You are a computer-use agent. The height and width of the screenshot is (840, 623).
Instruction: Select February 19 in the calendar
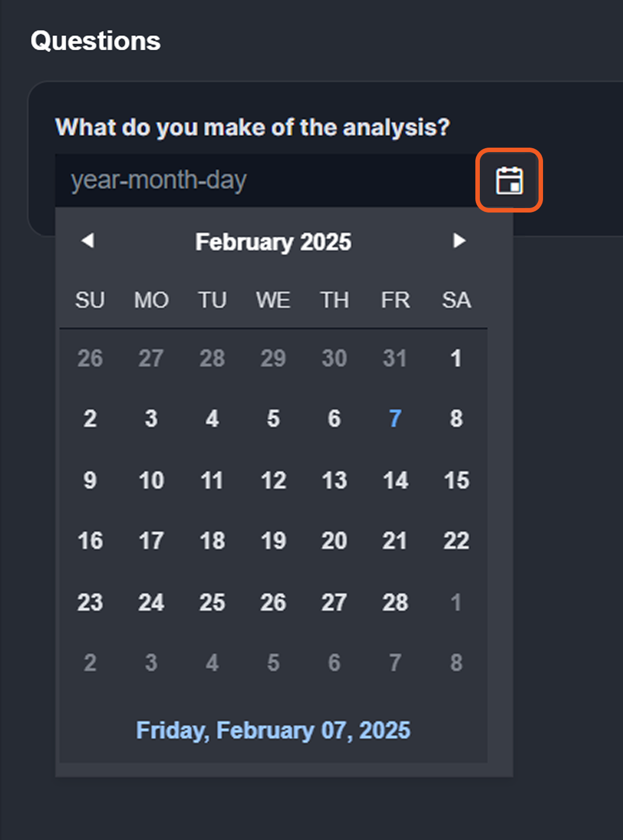pyautogui.click(x=272, y=541)
